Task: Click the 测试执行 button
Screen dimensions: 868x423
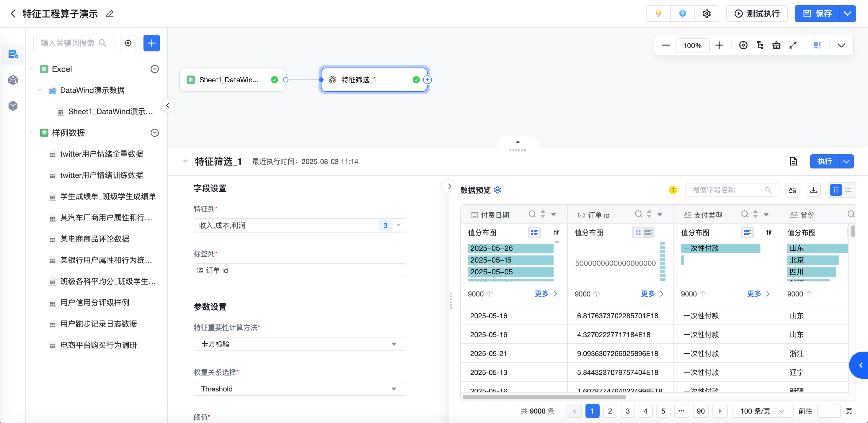Action: point(757,14)
